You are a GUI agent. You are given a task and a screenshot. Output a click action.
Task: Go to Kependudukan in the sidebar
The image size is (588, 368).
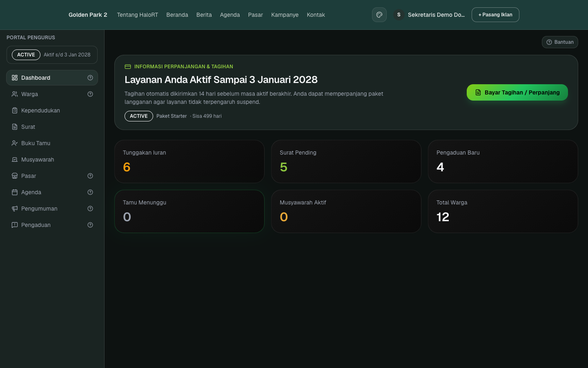point(52,110)
